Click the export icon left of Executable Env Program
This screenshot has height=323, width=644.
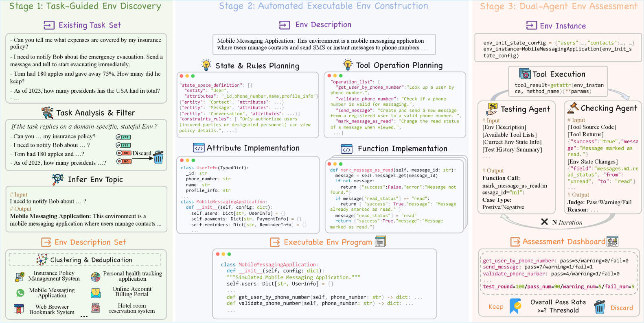276,242
